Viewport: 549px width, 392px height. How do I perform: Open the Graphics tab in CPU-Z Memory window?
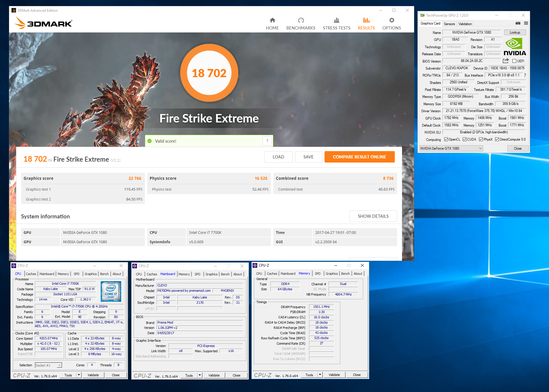332,274
